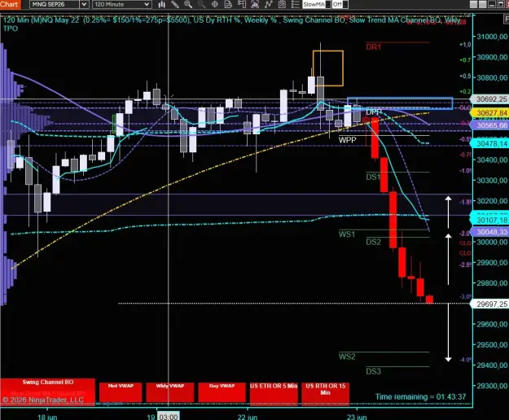Click the purple 30048,33 price label
The height and width of the screenshot is (420, 509).
[489, 232]
